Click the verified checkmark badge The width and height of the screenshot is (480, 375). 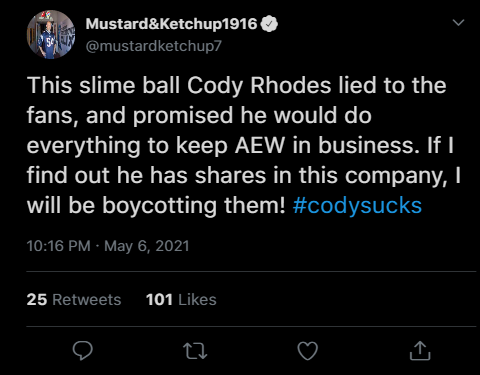tap(269, 24)
